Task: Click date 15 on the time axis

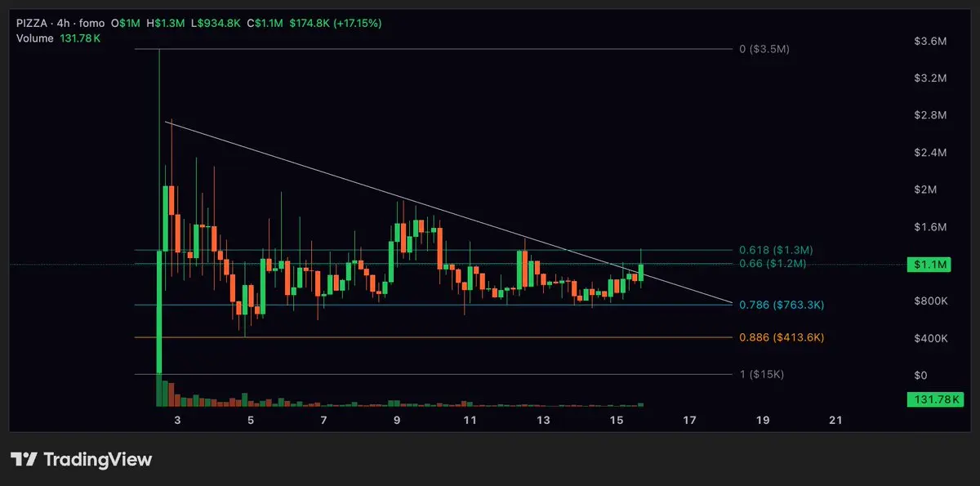Action: pyautogui.click(x=617, y=420)
